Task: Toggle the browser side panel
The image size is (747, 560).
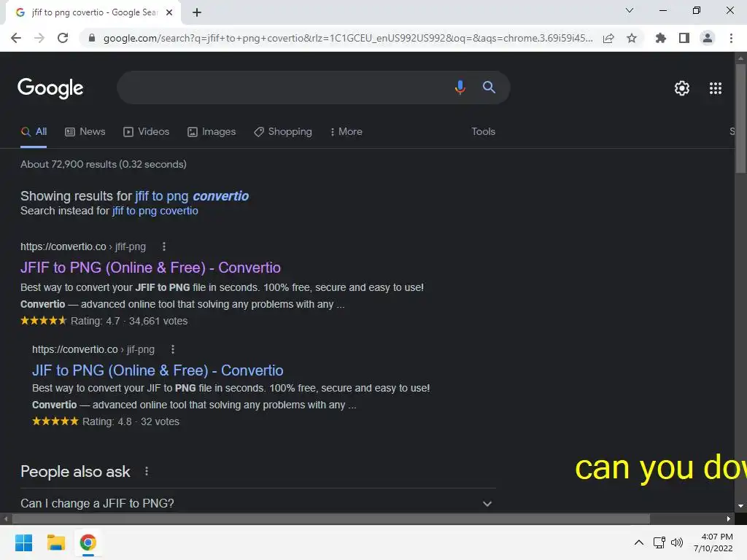Action: click(x=684, y=38)
